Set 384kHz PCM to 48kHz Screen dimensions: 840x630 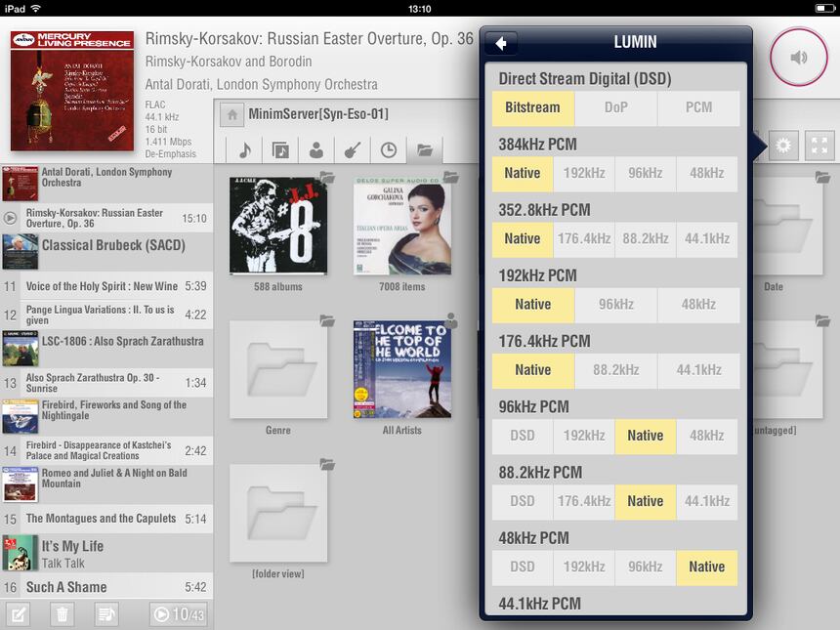[x=707, y=174]
